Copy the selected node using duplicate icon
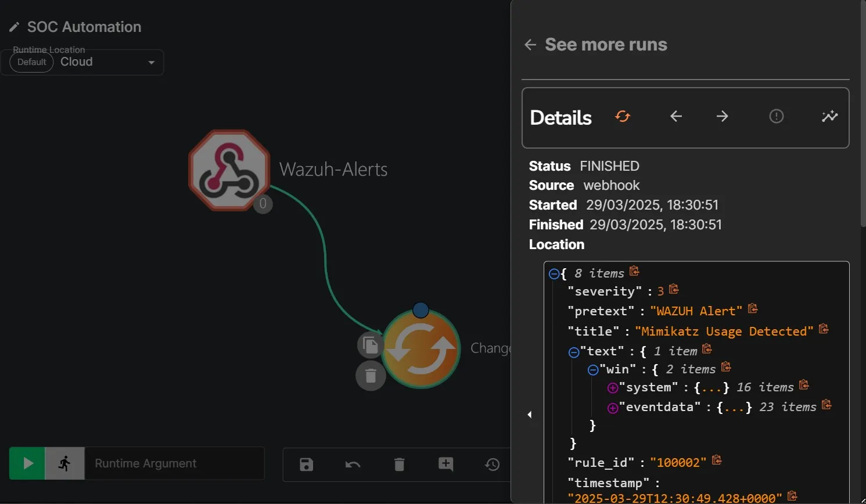The width and height of the screenshot is (866, 504). pyautogui.click(x=370, y=345)
